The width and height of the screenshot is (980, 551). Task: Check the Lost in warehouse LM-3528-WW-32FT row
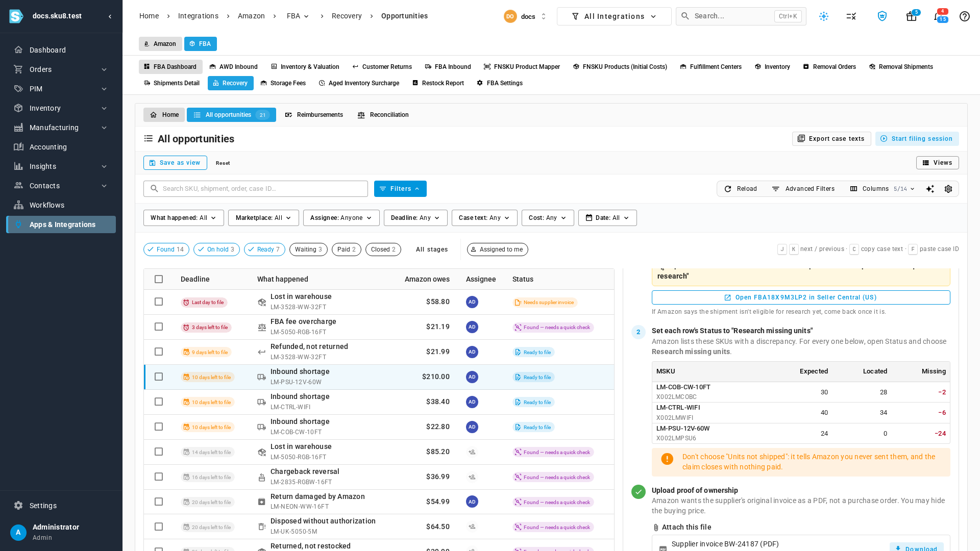(159, 302)
